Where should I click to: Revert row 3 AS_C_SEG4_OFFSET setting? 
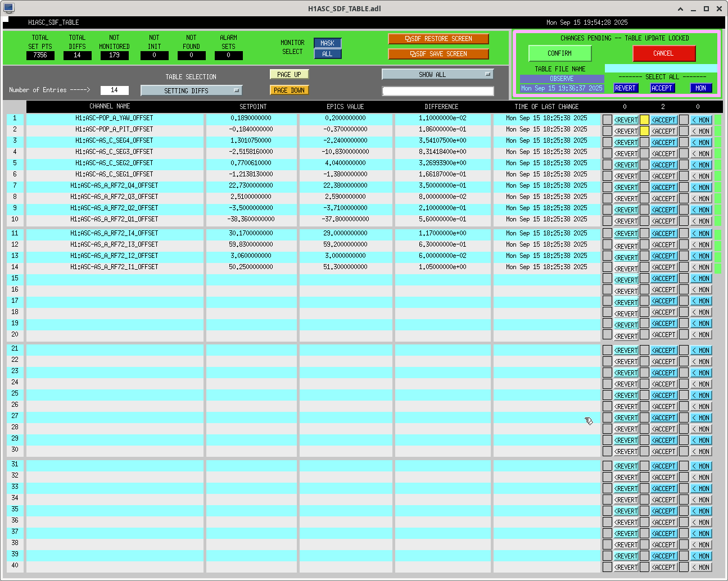click(x=626, y=143)
